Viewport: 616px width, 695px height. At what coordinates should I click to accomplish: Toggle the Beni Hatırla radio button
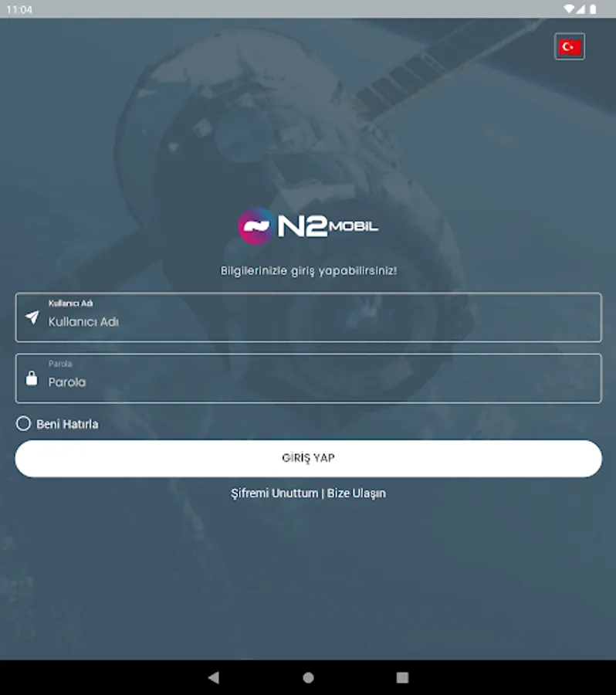point(23,424)
